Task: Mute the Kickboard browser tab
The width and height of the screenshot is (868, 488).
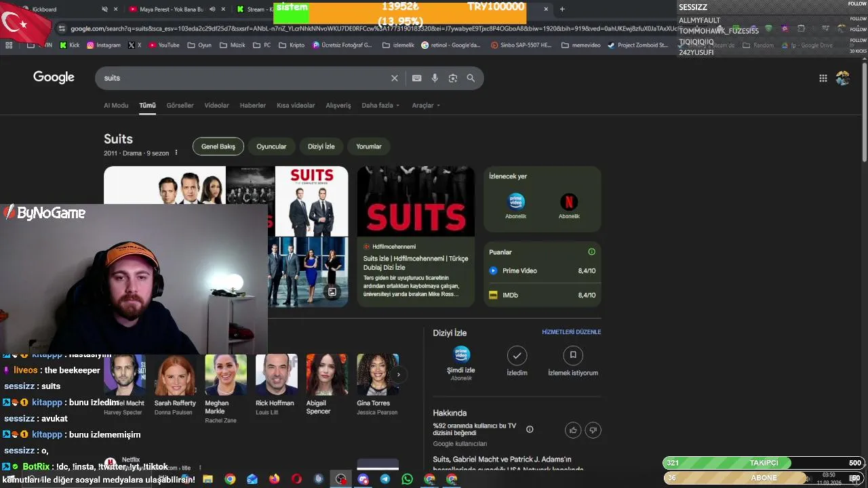Action: [104, 9]
